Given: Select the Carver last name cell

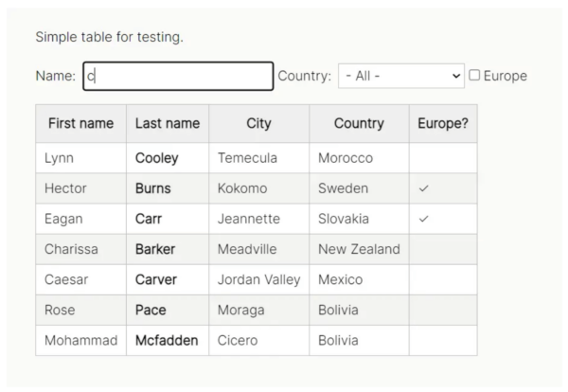Looking at the screenshot, I should [x=168, y=279].
